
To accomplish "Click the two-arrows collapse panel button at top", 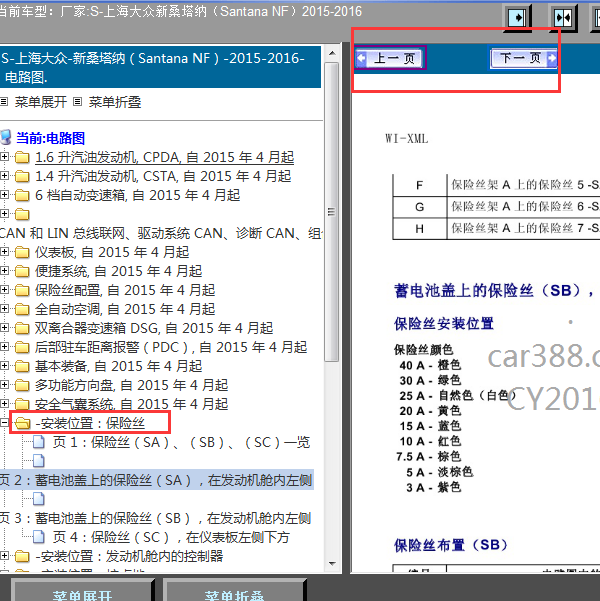I will [x=563, y=18].
